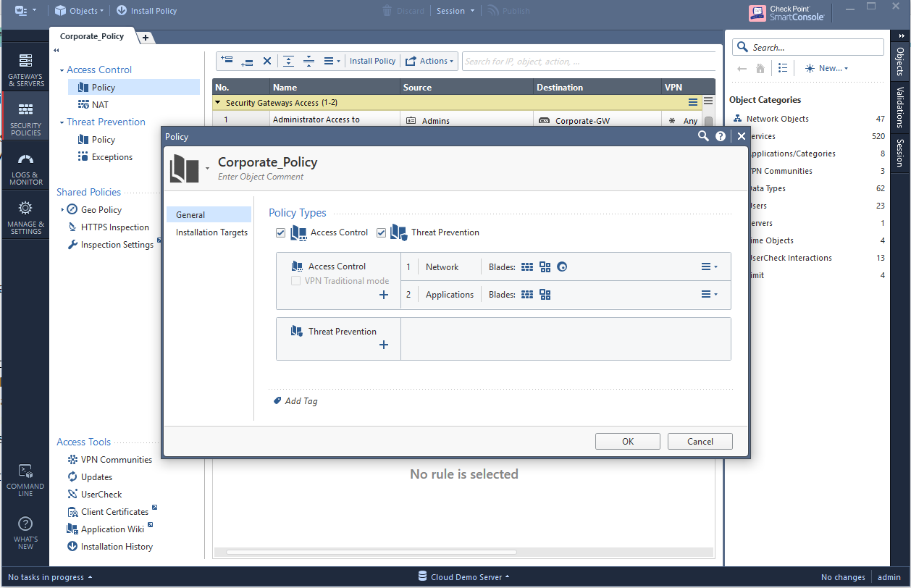Collapse the Security Gateways Access section

click(218, 103)
